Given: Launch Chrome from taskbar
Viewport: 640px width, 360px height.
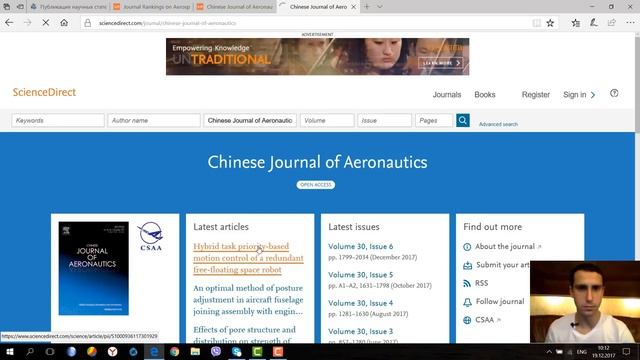Looking at the screenshot, I should point(175,351).
